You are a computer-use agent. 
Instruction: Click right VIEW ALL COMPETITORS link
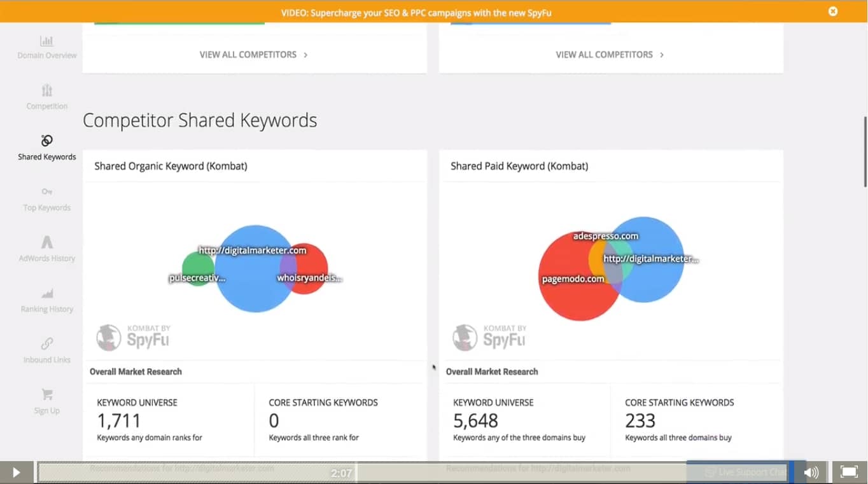click(x=605, y=55)
